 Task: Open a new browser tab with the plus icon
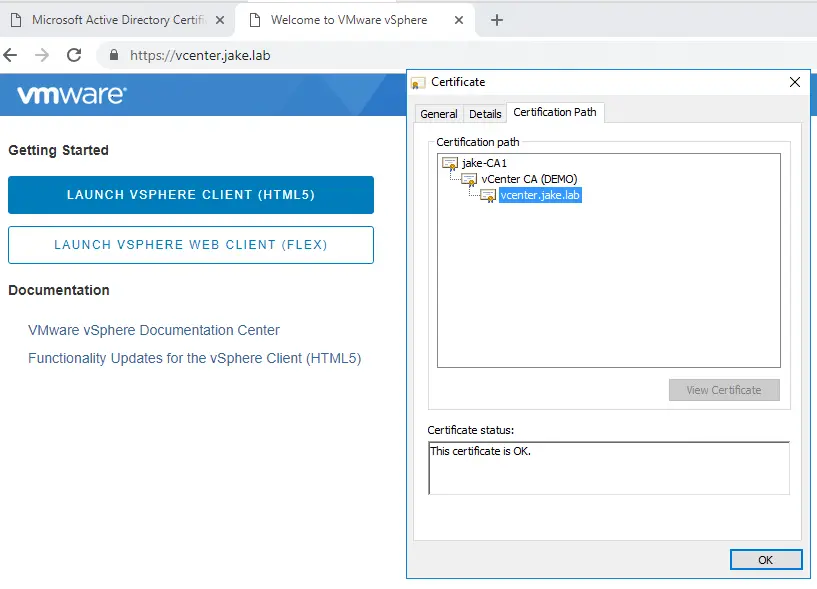(497, 20)
